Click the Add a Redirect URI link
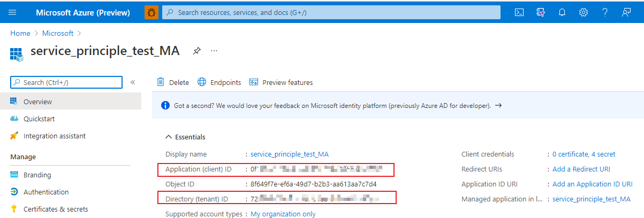644x218 pixels. 581,169
